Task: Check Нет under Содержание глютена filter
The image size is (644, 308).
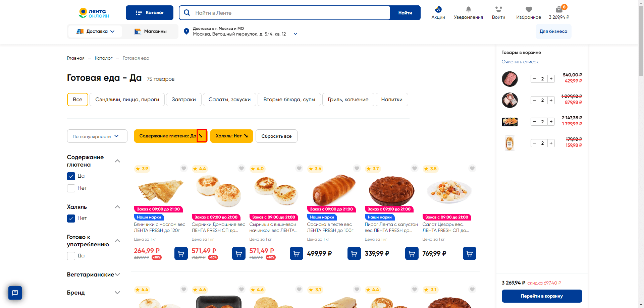Action: click(71, 188)
